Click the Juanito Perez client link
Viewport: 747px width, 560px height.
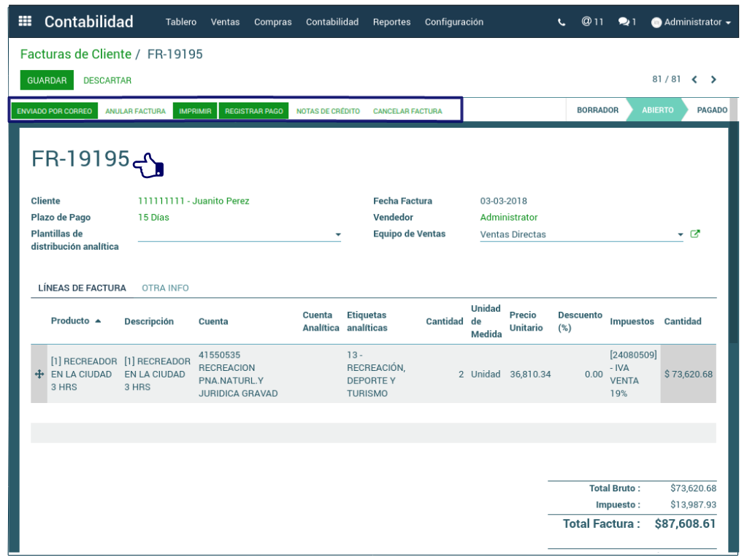coord(193,201)
